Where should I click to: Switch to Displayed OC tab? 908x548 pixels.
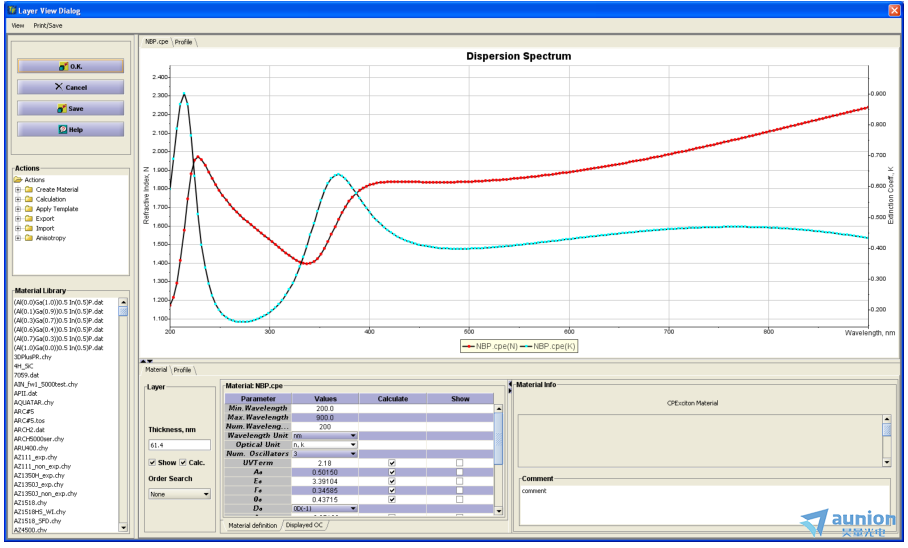tap(304, 525)
